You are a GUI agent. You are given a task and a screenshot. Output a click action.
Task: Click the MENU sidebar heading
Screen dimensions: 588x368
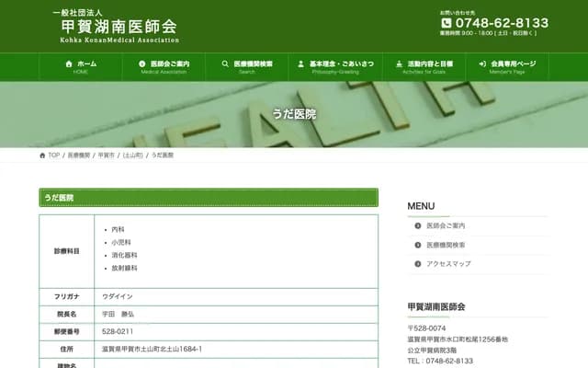point(421,206)
